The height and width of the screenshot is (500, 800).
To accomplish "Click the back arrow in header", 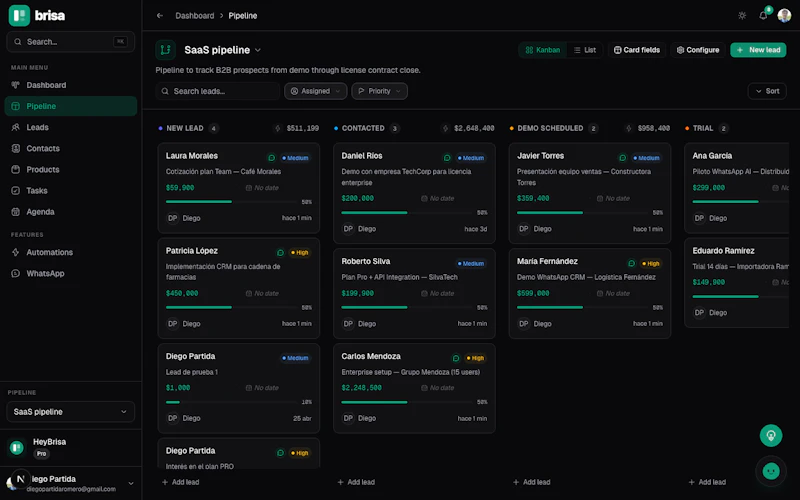I will click(160, 16).
